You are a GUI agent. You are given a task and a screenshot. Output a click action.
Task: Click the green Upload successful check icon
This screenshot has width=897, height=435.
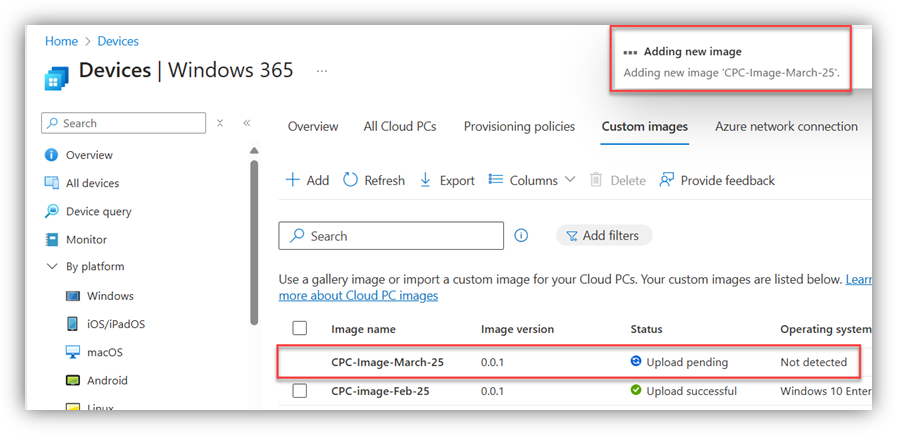click(x=636, y=390)
